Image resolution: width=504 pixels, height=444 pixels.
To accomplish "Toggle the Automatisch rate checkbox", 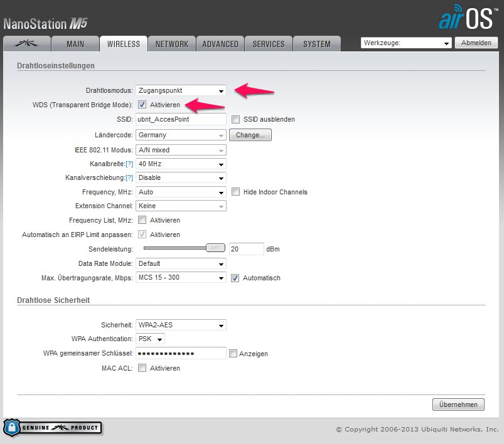I will [x=235, y=278].
